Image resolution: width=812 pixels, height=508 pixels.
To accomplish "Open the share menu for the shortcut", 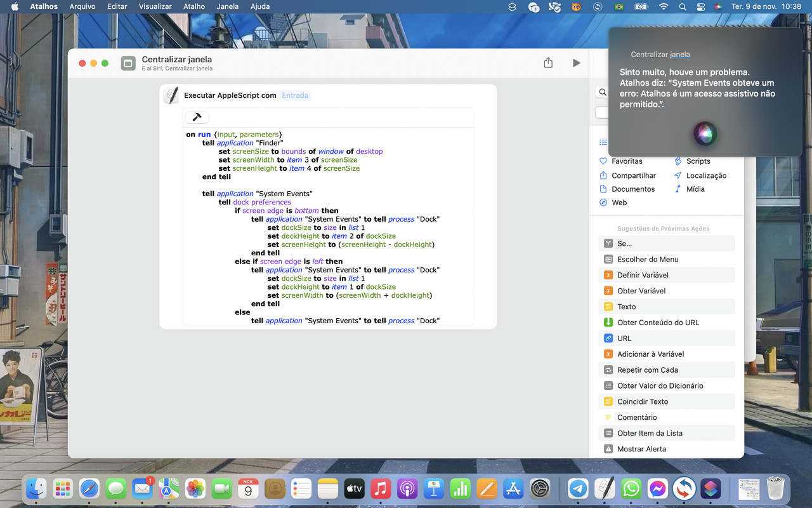I will pos(548,63).
